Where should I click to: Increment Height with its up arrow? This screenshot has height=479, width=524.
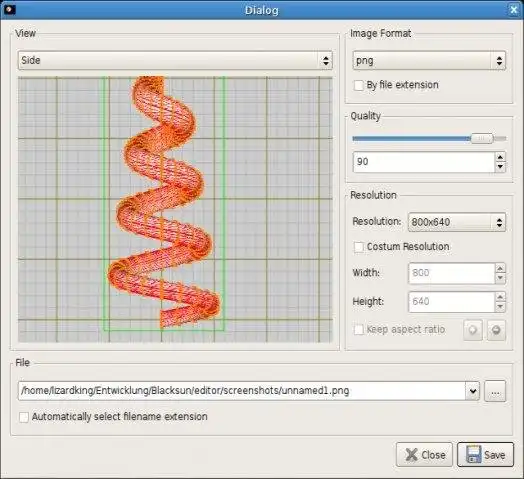(x=500, y=297)
